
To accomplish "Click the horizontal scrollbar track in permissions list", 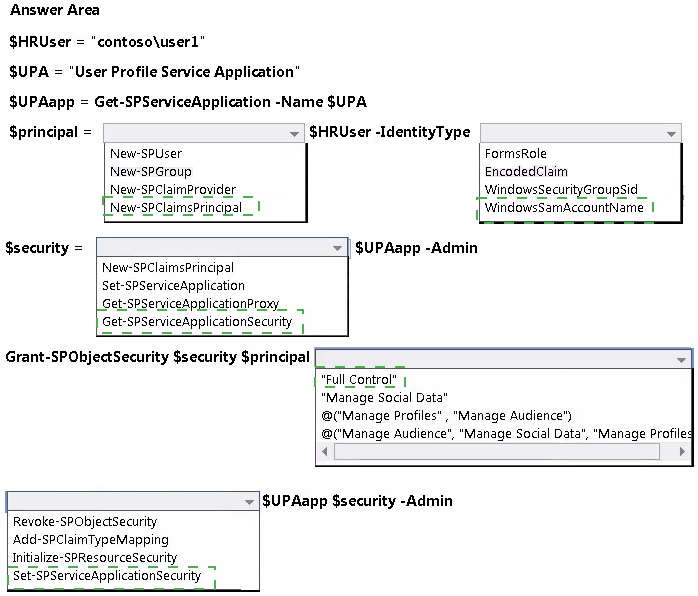I will point(497,452).
